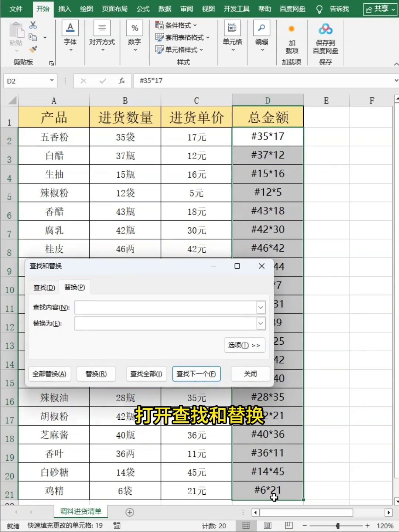Click the Format Painter brush icon

coord(33,49)
